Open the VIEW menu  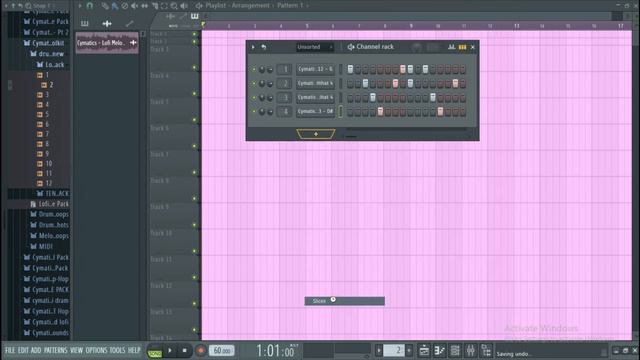coord(76,350)
